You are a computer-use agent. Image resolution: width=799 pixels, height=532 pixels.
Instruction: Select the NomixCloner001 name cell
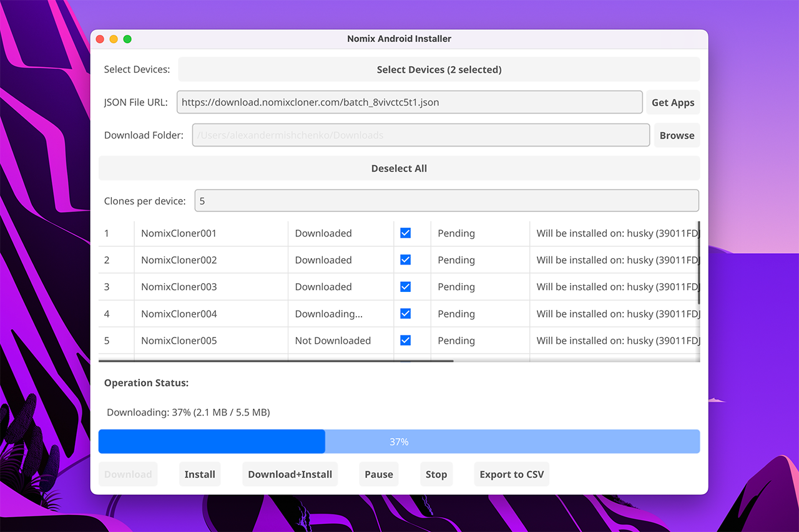click(211, 233)
